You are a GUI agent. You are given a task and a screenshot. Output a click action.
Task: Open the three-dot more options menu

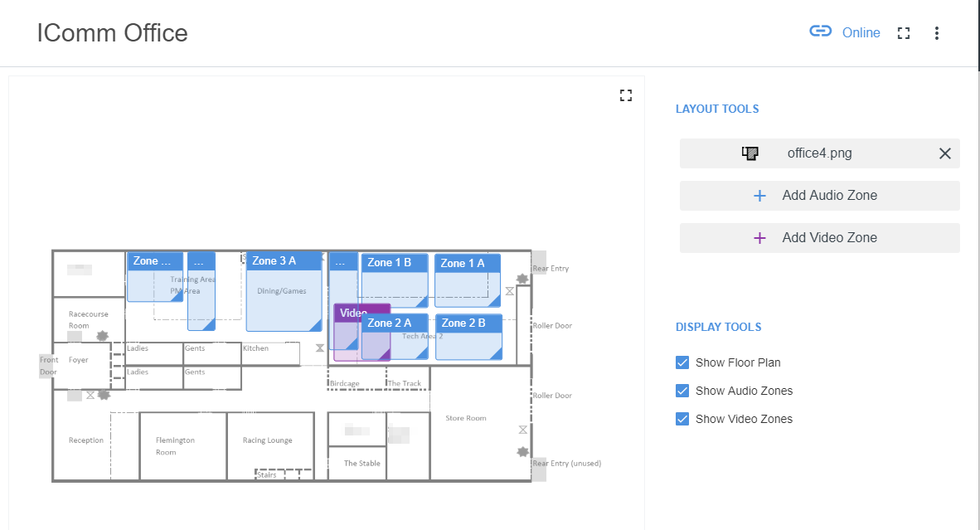click(937, 33)
